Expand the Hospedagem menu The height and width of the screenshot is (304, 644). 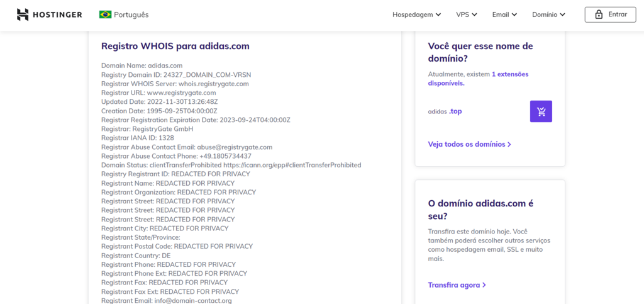pos(416,14)
